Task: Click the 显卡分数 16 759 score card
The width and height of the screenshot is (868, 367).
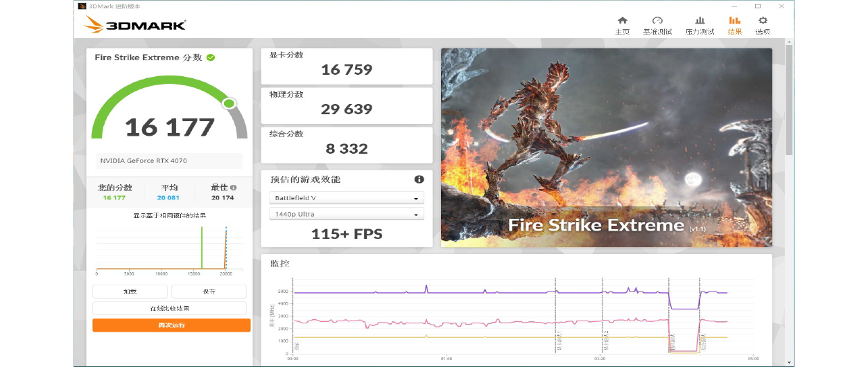Action: click(x=347, y=65)
